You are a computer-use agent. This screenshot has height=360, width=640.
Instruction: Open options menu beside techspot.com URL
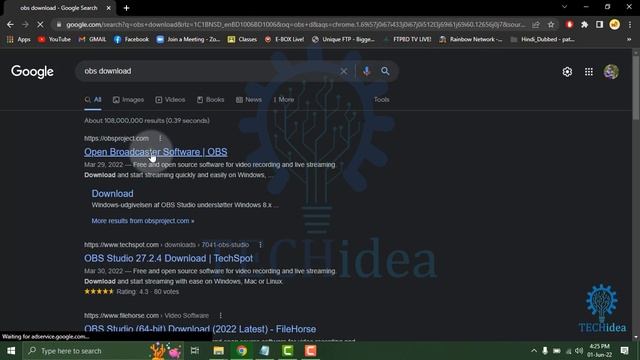point(260,245)
